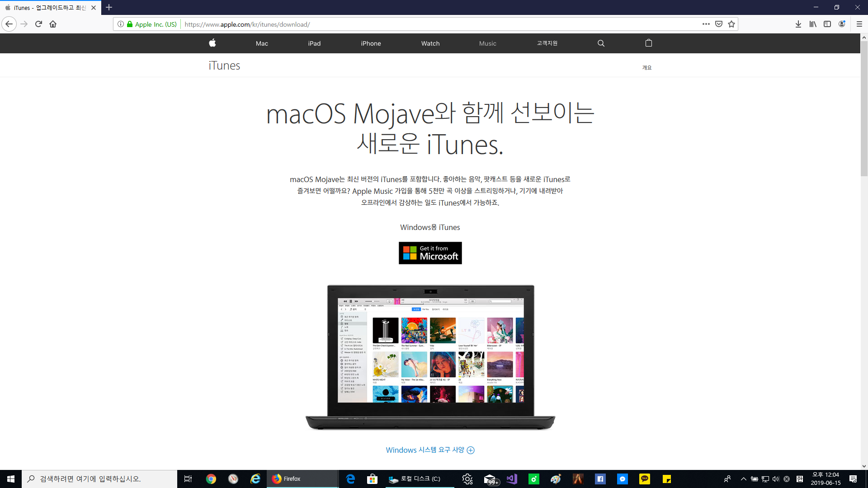The height and width of the screenshot is (488, 868).
Task: Open the 개요 overview link
Action: coord(647,68)
